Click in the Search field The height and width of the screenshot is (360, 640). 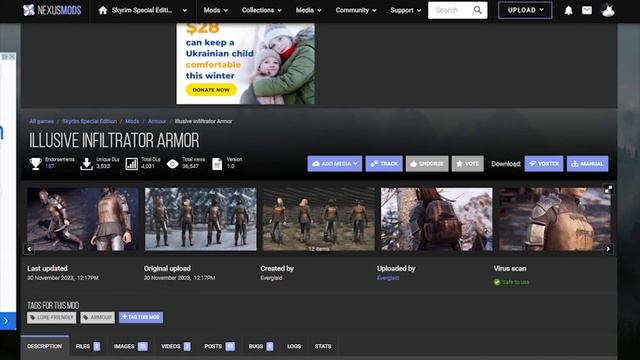pyautogui.click(x=451, y=10)
